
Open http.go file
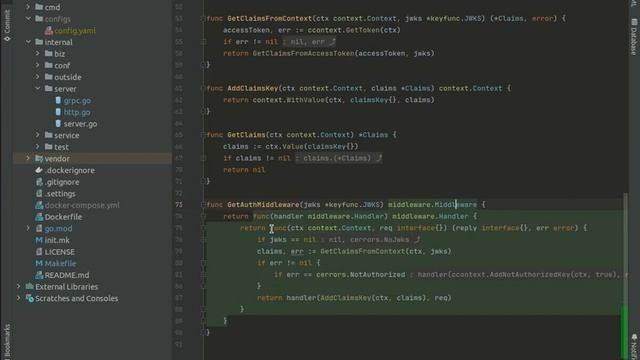tap(77, 112)
